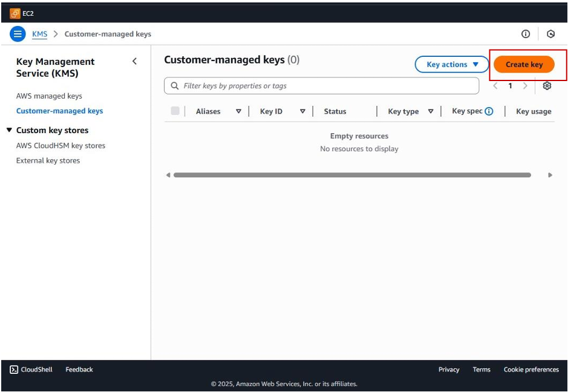Open the Feedback link
Viewport: 568px width, 392px height.
point(79,370)
